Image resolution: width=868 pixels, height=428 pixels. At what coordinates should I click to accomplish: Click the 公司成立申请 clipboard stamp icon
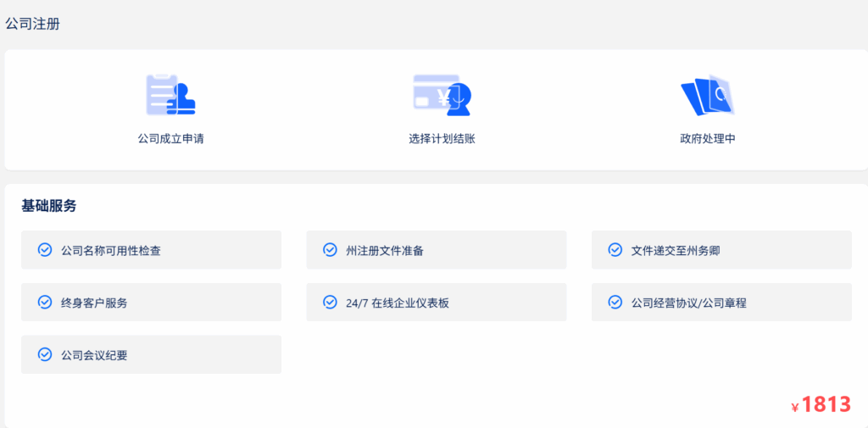(170, 95)
